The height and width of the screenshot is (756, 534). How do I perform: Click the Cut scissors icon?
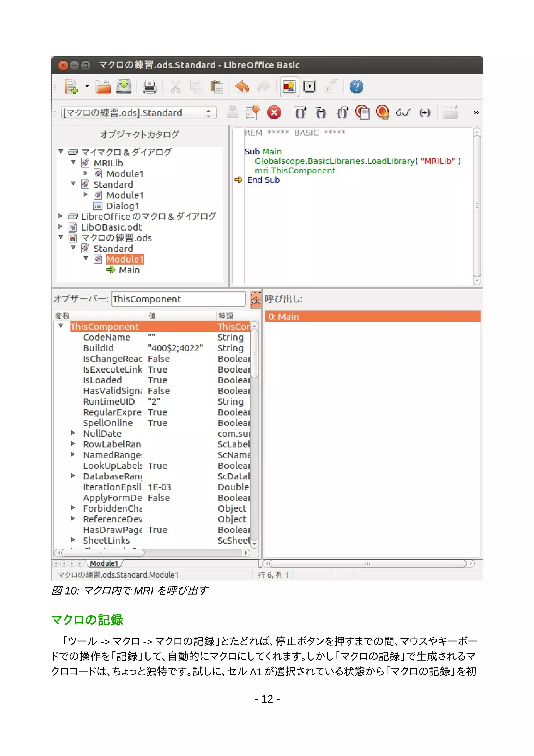tap(175, 87)
